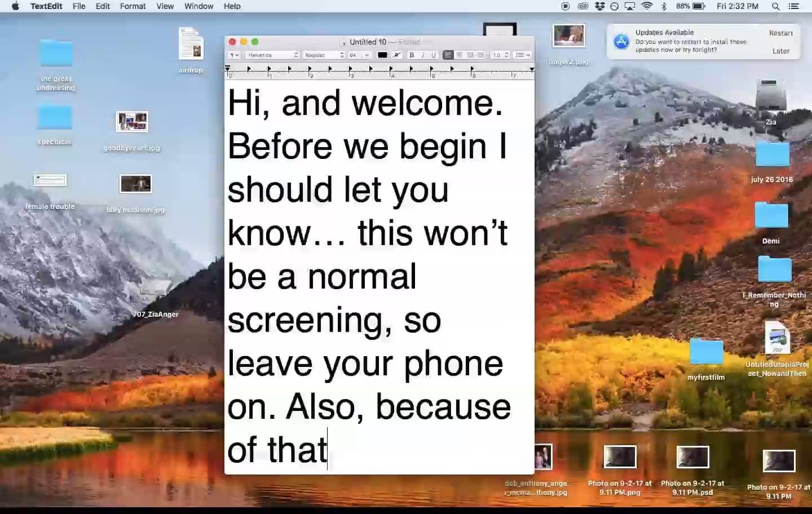Toggle italic text style
Viewport: 812px width, 514px height.
(x=422, y=55)
